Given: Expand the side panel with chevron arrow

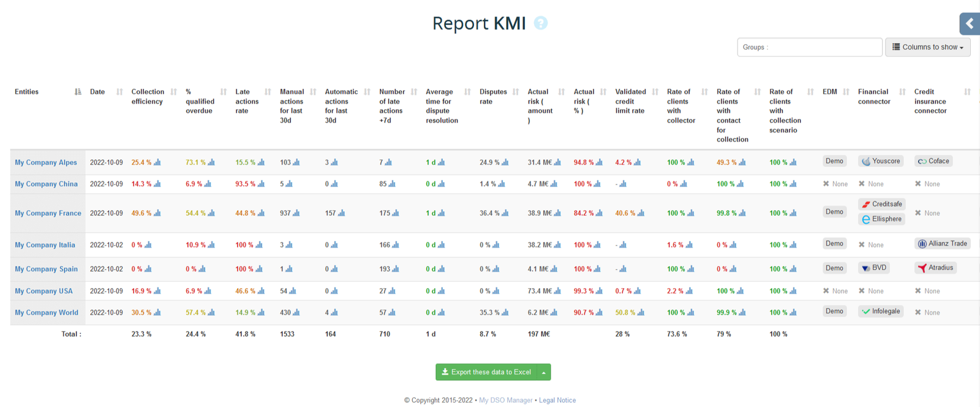Looking at the screenshot, I should (970, 24).
